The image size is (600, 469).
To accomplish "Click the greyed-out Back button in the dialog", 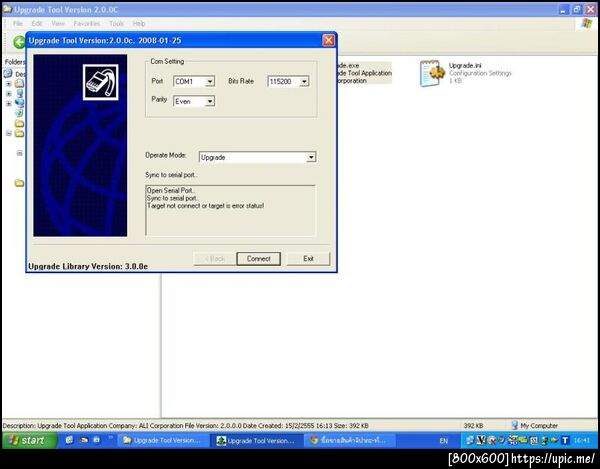I will tap(214, 259).
